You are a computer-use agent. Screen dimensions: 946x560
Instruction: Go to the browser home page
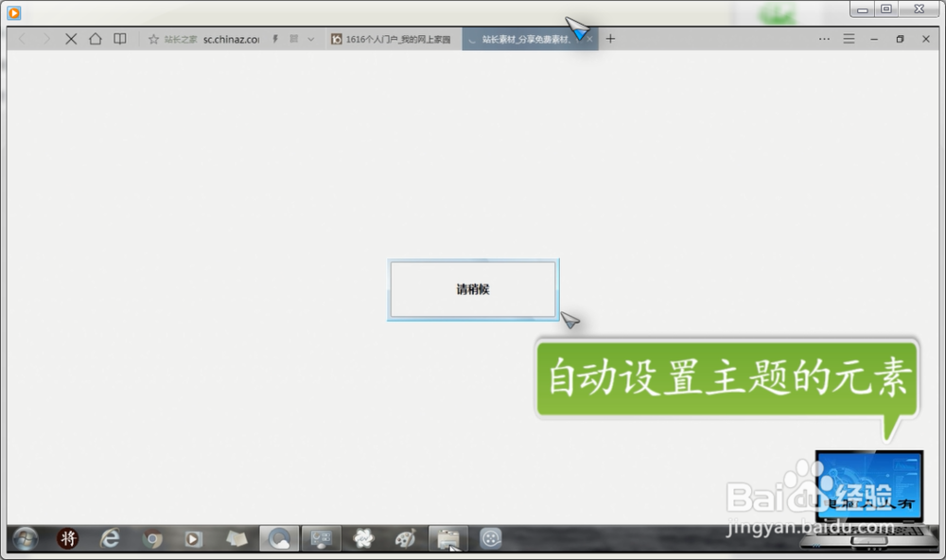coord(96,39)
